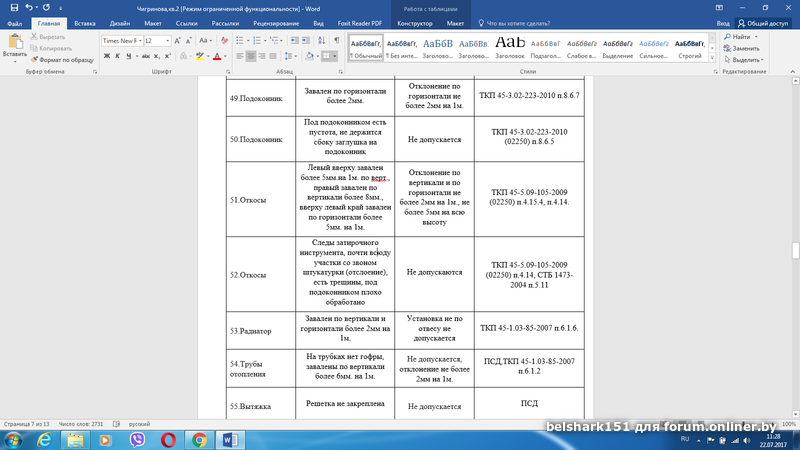Click Общий доступ share button
Image resolution: width=800 pixels, height=450 pixels.
coord(763,23)
